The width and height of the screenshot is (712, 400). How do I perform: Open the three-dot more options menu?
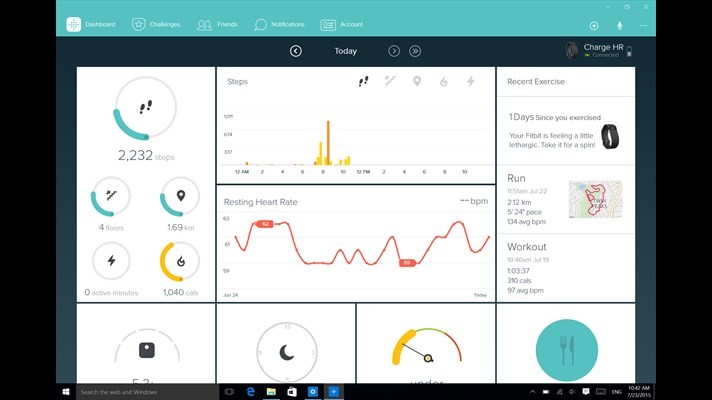click(x=645, y=25)
